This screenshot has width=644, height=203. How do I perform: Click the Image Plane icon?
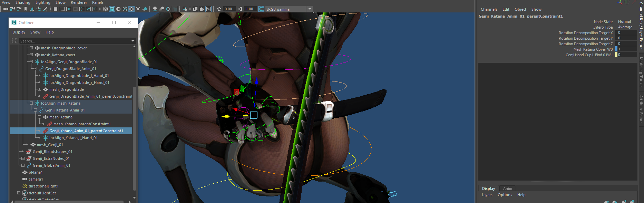point(32,9)
